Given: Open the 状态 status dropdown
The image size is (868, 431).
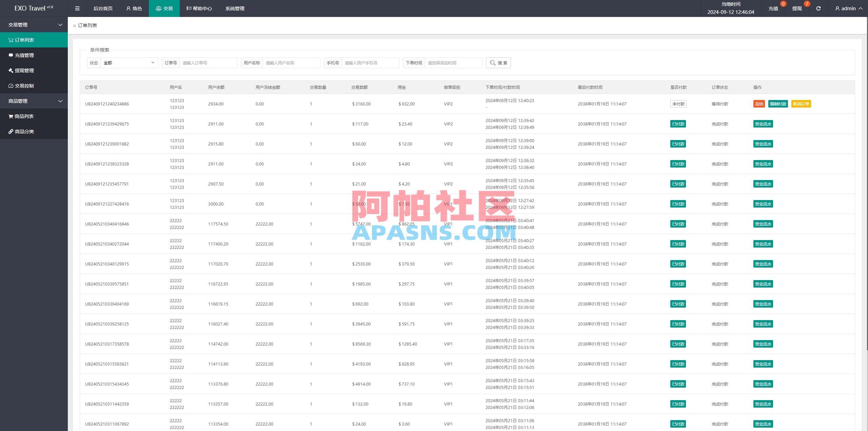Looking at the screenshot, I should 129,62.
